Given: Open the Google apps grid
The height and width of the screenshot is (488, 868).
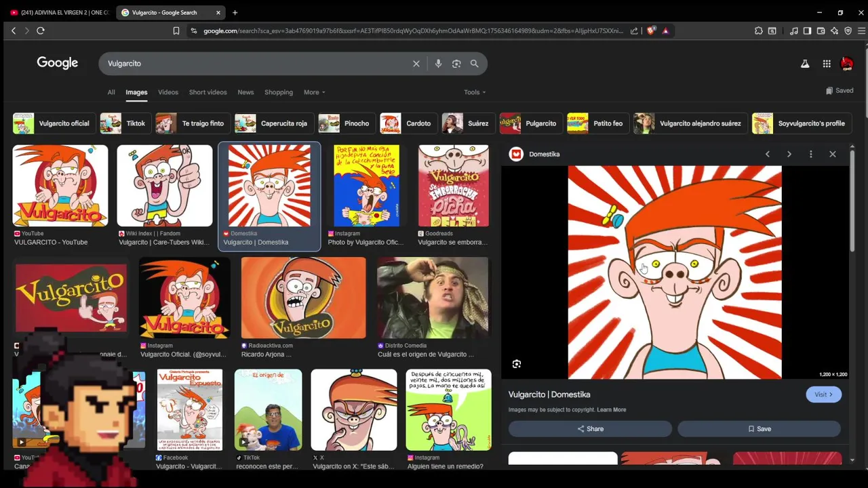Looking at the screenshot, I should point(827,64).
